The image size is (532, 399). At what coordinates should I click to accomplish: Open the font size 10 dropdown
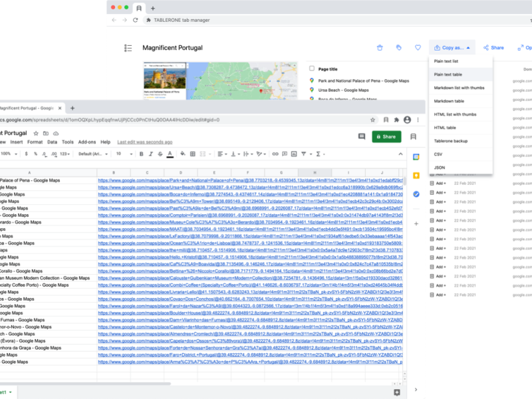pos(124,154)
